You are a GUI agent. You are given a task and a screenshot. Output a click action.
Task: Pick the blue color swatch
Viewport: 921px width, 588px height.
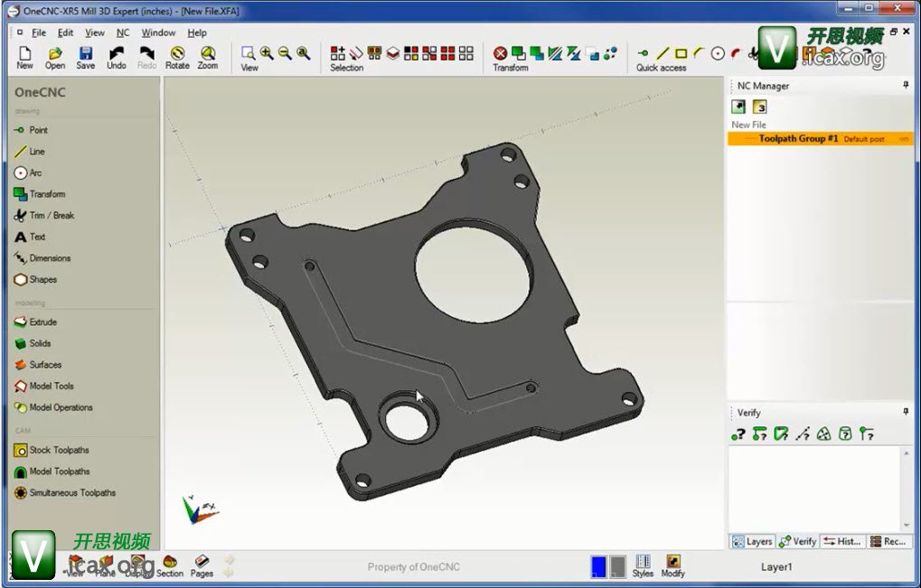point(597,566)
